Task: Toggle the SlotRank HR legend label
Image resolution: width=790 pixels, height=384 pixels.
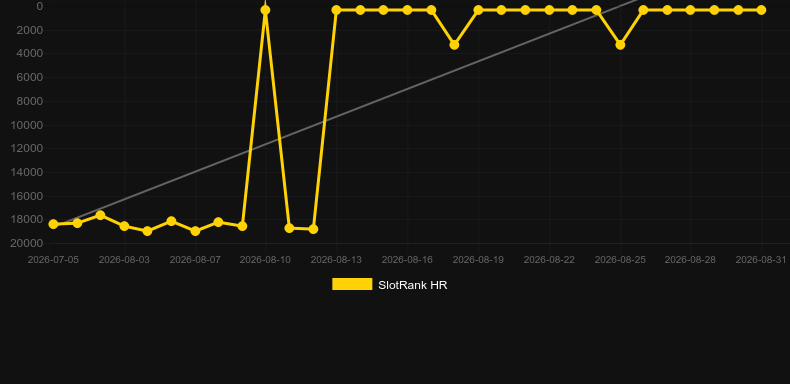Action: coord(413,285)
